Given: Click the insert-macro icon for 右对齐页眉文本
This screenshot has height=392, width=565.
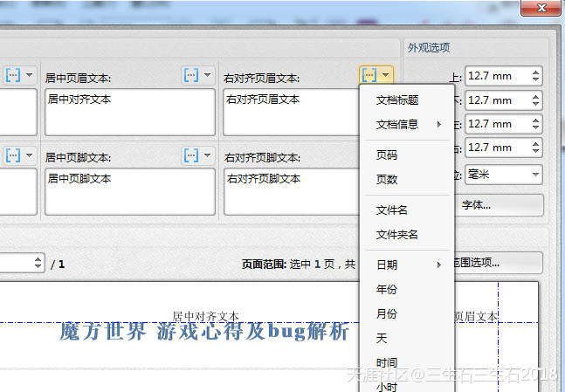Looking at the screenshot, I should (369, 76).
